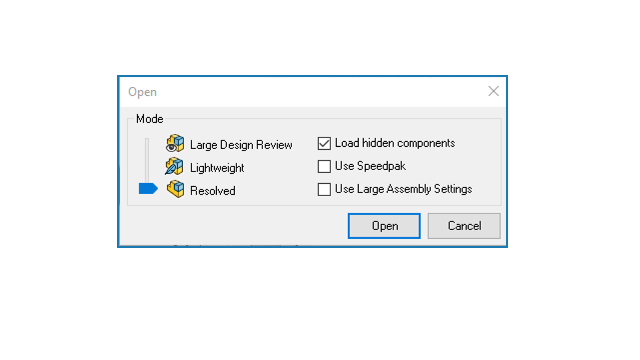Select the "Resolved" text label
This screenshot has width=640, height=360.
click(212, 191)
